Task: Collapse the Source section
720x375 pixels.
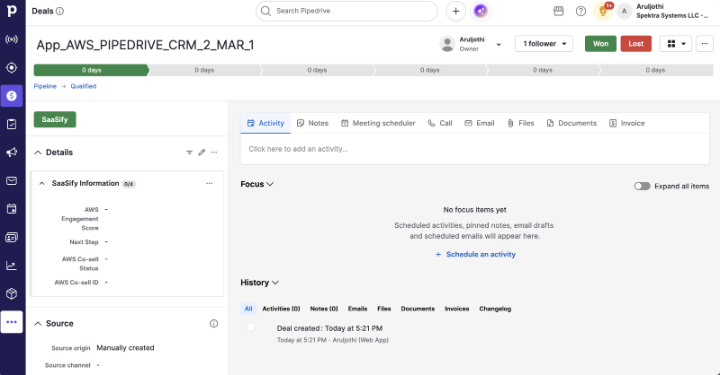Action: 38,324
